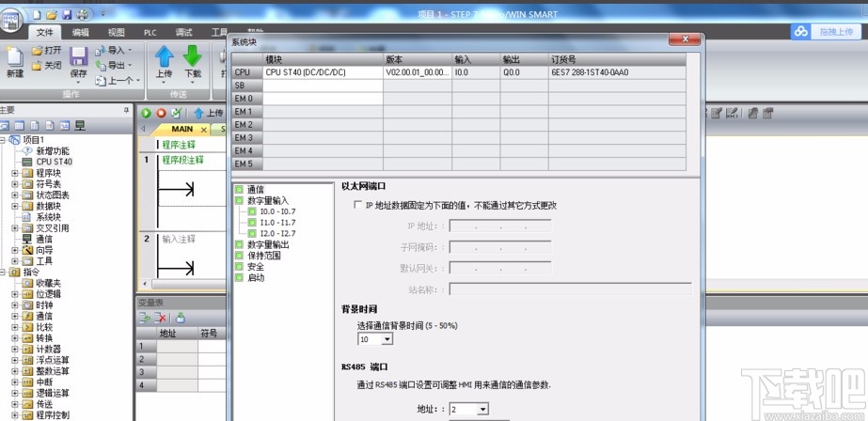Viewport: 868px width, 421px height.
Task: Close the MAIN tab with its X
Action: click(204, 130)
